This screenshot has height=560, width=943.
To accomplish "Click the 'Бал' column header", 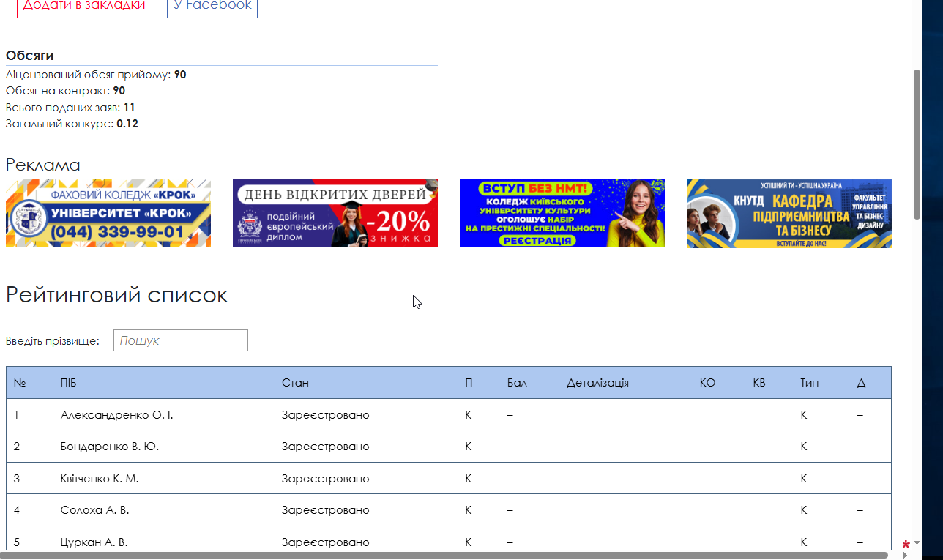I will [517, 383].
